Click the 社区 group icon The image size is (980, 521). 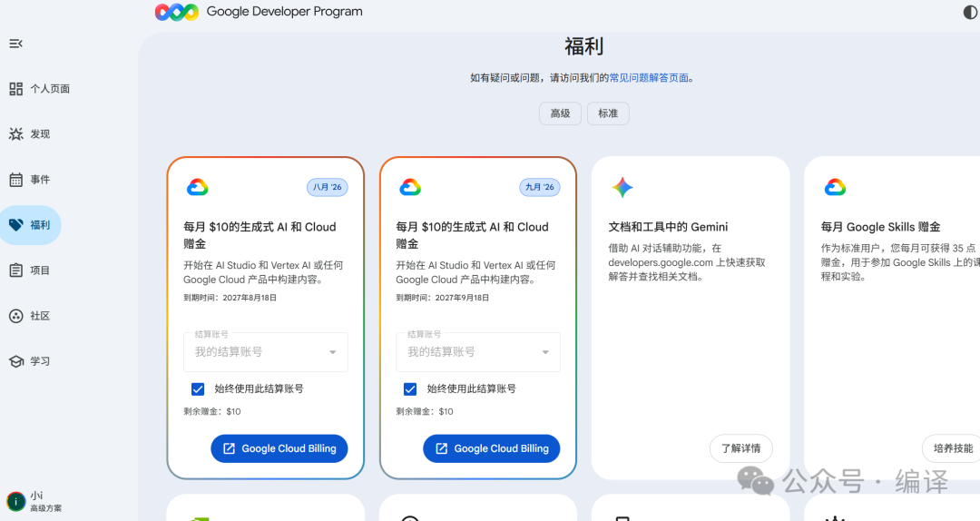point(16,316)
